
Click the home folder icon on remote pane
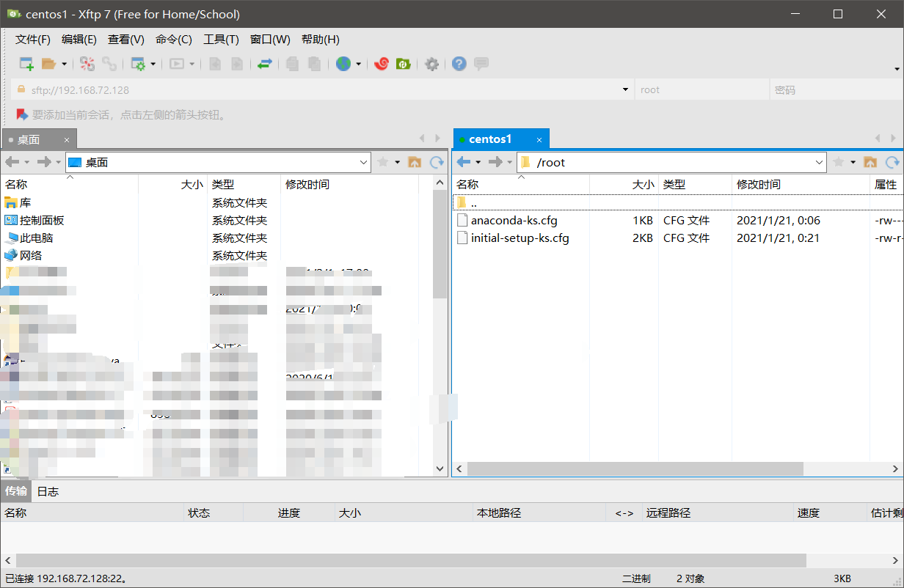[870, 163]
